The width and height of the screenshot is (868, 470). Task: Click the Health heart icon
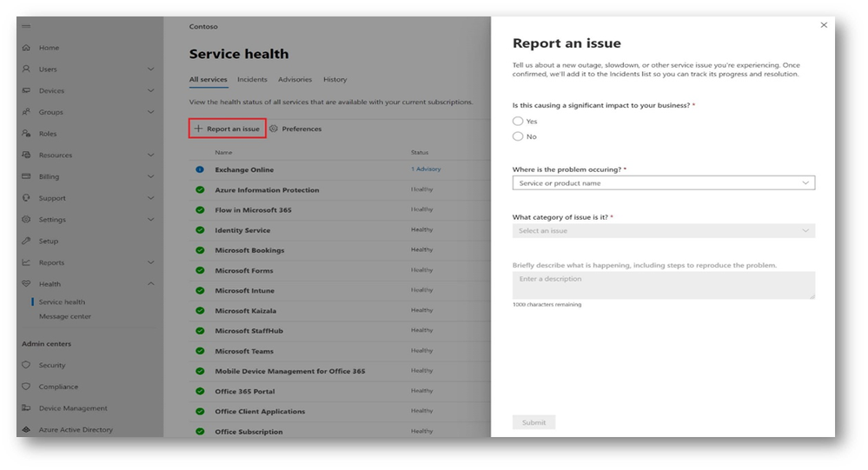point(26,283)
